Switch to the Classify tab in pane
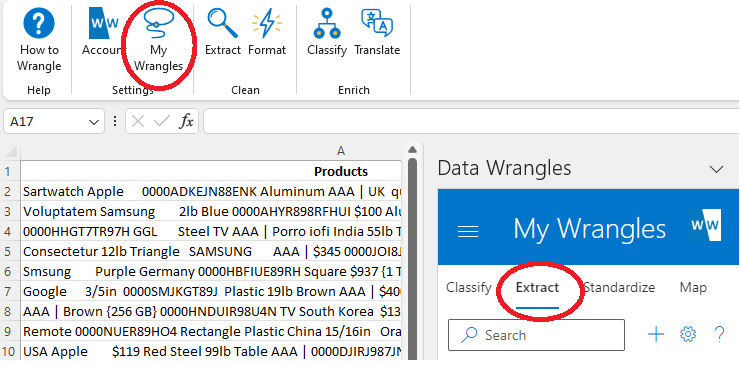Screen dimensions: 740x365 pyautogui.click(x=469, y=288)
